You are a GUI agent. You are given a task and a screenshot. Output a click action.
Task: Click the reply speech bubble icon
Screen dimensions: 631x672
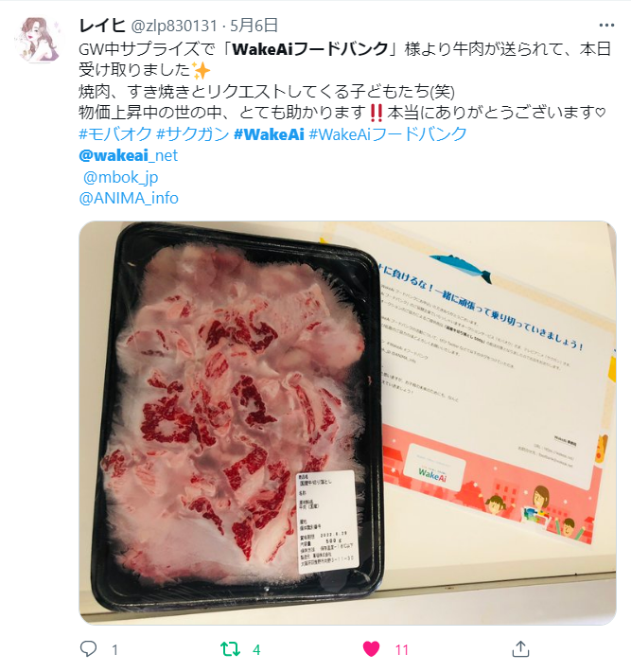click(89, 648)
